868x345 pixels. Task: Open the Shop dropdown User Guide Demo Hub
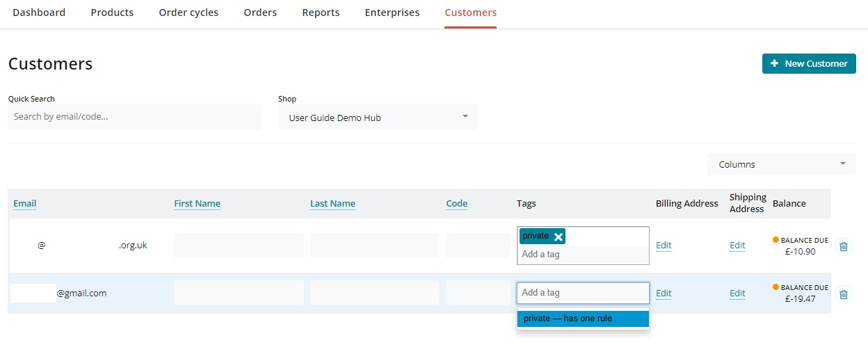tap(378, 118)
